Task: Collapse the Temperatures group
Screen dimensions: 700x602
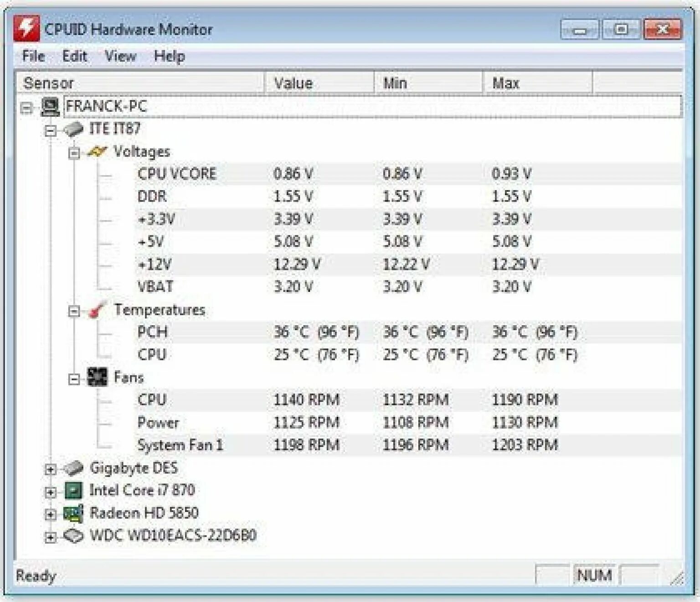Action: [74, 311]
